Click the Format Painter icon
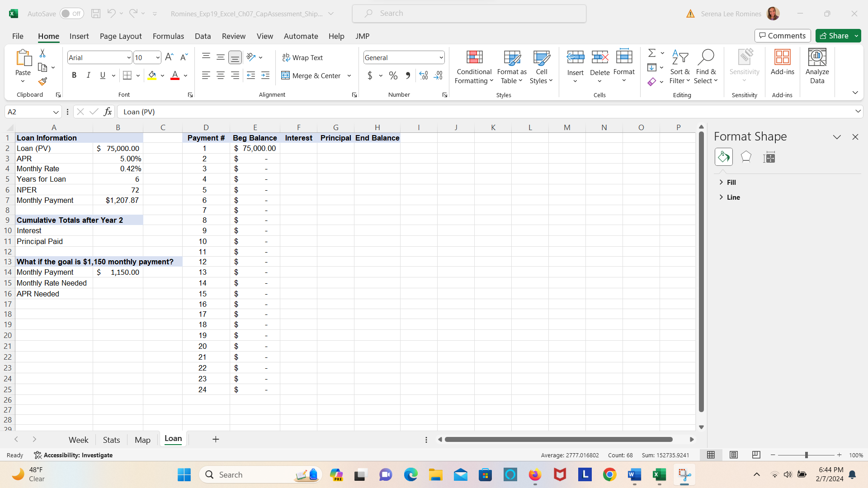This screenshot has width=868, height=488. click(42, 82)
